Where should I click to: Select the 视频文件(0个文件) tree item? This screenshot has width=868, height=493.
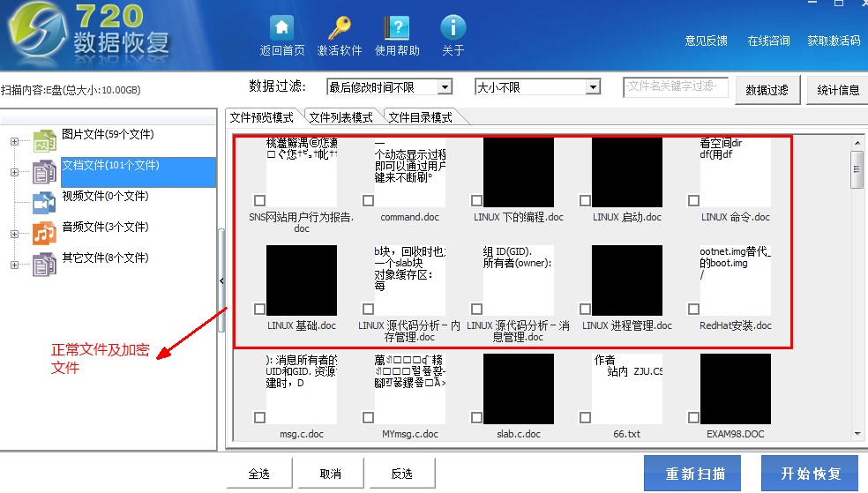105,196
